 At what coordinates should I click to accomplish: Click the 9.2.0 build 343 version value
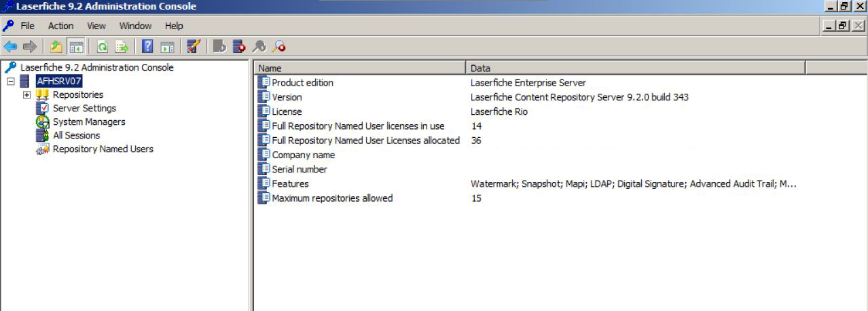[x=579, y=97]
